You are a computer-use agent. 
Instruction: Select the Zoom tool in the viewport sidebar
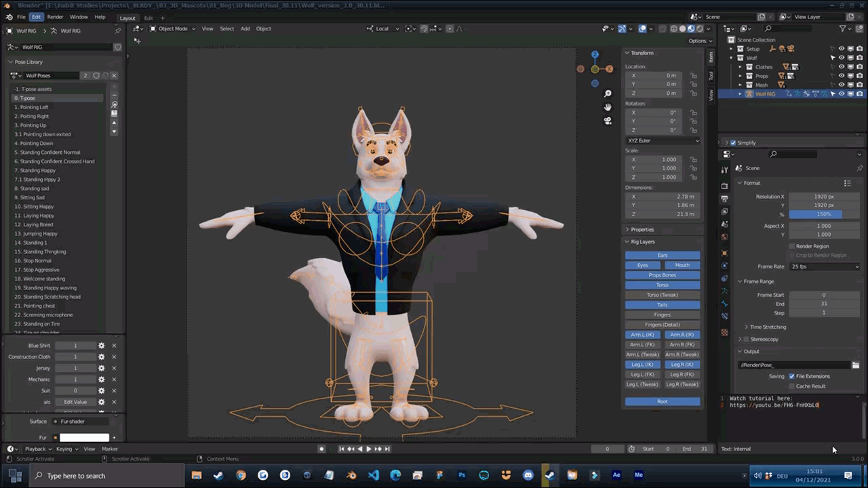coord(608,93)
